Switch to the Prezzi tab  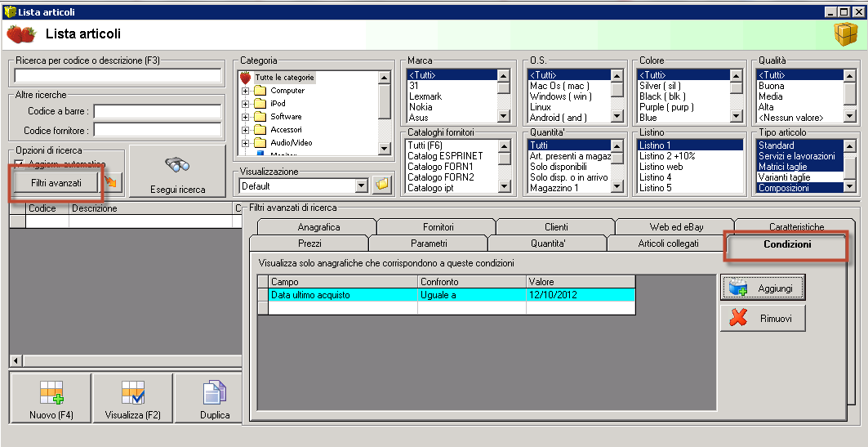coord(309,244)
